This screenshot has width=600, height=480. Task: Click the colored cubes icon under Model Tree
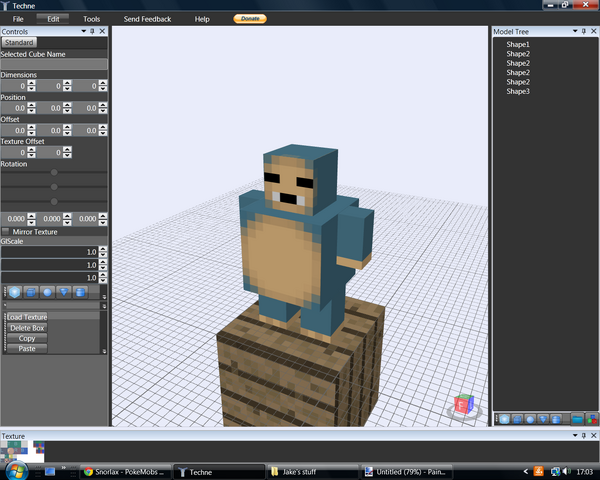click(592, 420)
